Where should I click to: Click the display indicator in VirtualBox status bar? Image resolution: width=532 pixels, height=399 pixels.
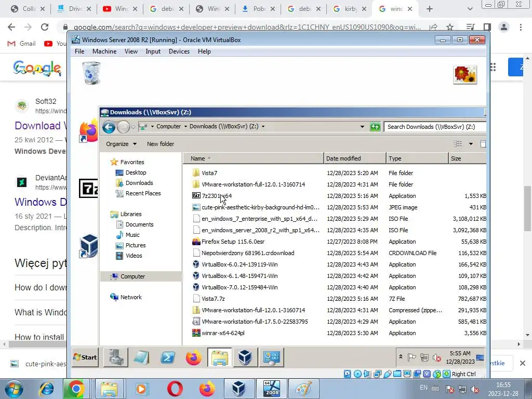[407, 374]
